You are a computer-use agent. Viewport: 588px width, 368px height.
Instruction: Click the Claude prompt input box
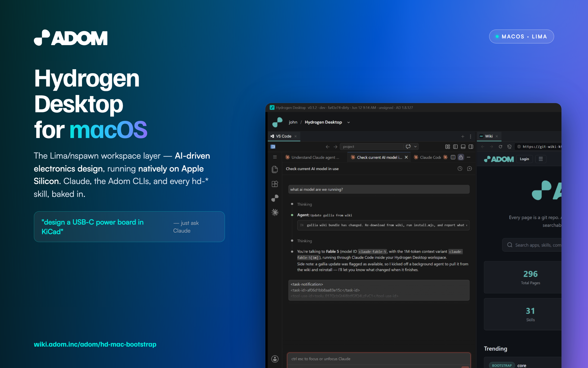[x=379, y=359]
